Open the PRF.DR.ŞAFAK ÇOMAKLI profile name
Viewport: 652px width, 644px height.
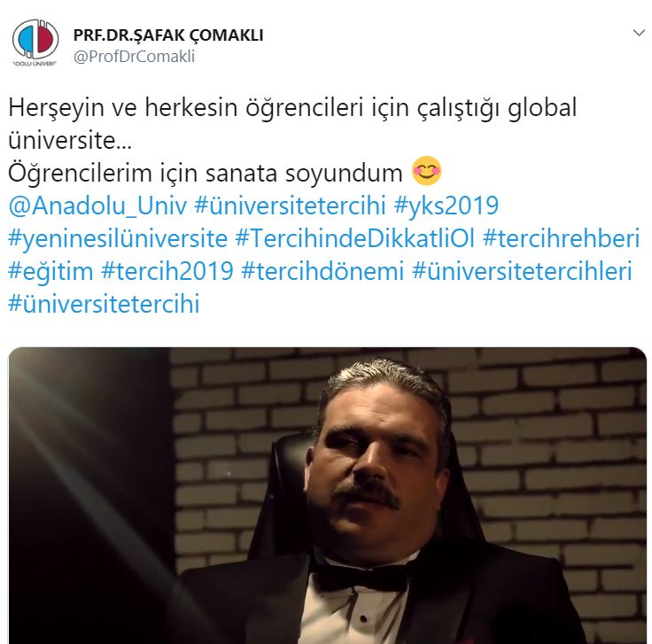point(168,35)
